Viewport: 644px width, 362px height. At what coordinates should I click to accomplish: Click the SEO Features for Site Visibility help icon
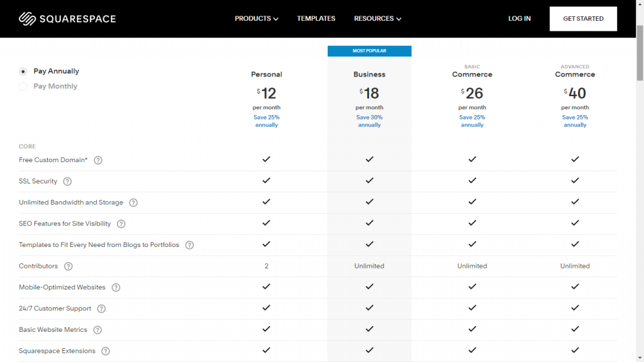click(121, 224)
